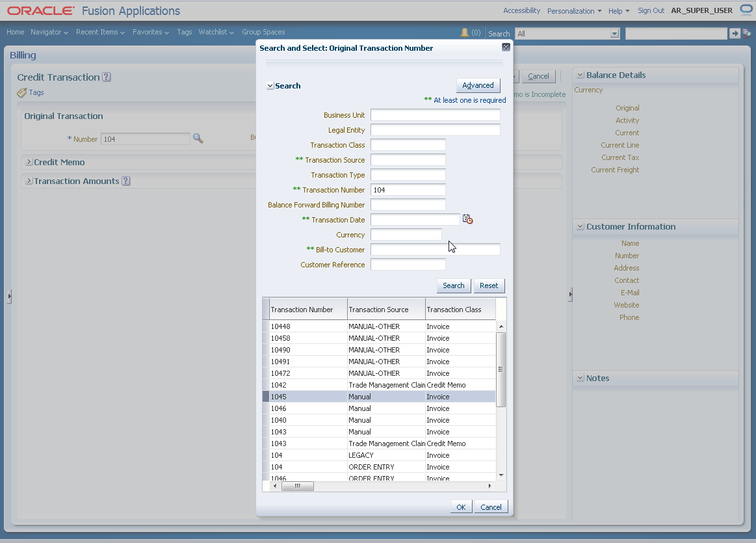Select row with transaction 1040
The height and width of the screenshot is (543, 756).
click(379, 420)
